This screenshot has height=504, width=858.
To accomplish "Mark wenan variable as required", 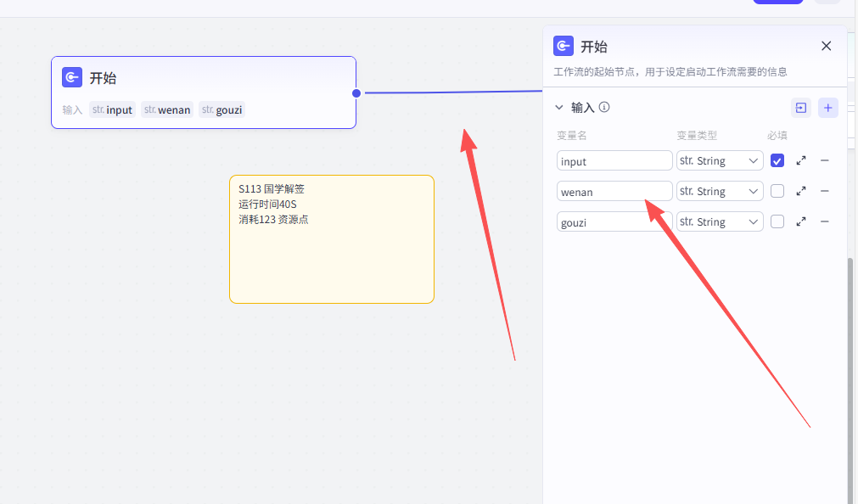I will (777, 191).
